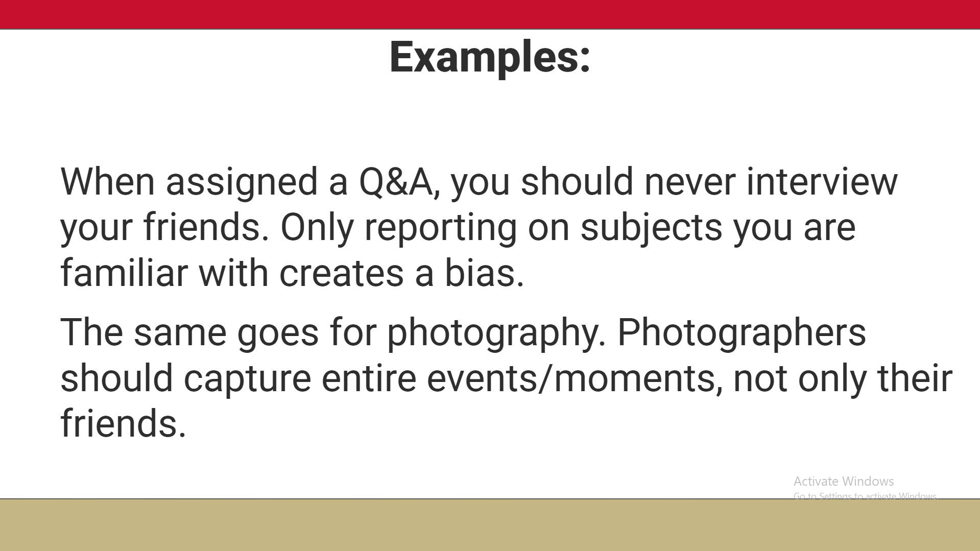Click the word "subjects" in the body text
This screenshot has width=980, height=551.
click(651, 228)
